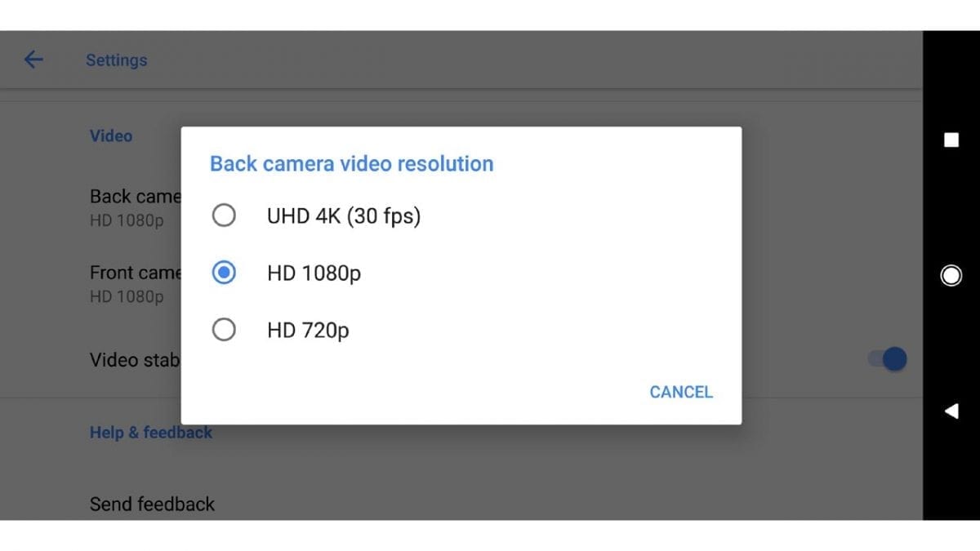The image size is (980, 551).
Task: Tap the Back camera video resolution title
Action: coord(352,163)
